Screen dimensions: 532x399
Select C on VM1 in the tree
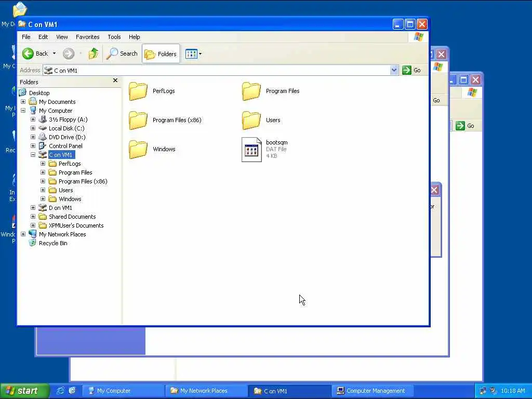click(x=61, y=155)
